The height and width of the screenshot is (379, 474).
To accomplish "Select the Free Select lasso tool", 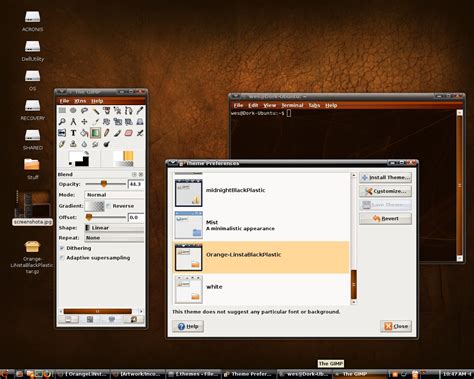I will (84, 111).
